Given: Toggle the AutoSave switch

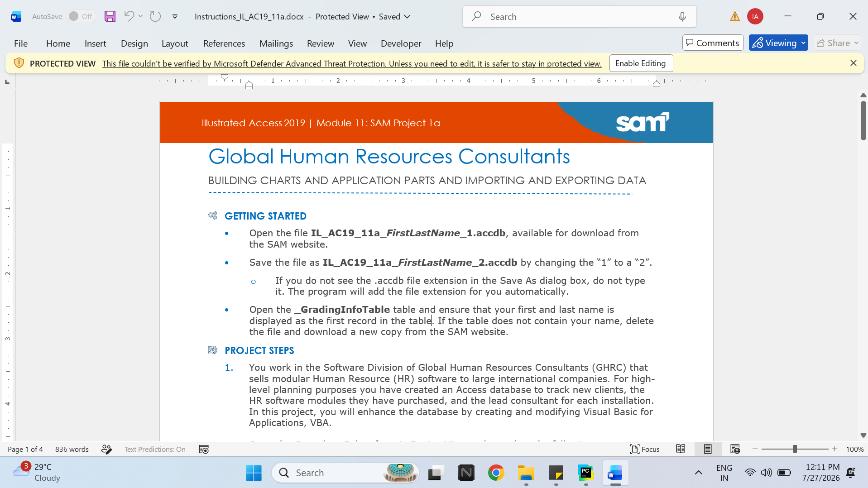Looking at the screenshot, I should (x=81, y=17).
